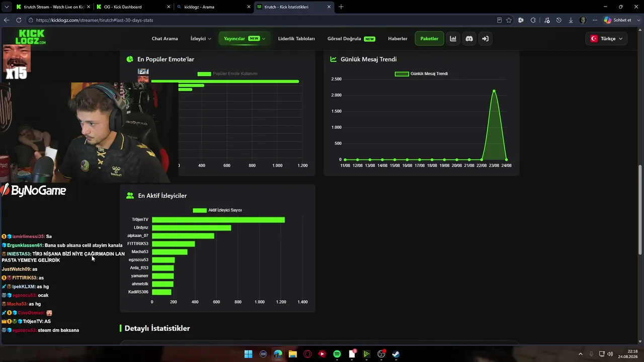
Task: Open the reader view icon in address bar
Action: (499, 20)
